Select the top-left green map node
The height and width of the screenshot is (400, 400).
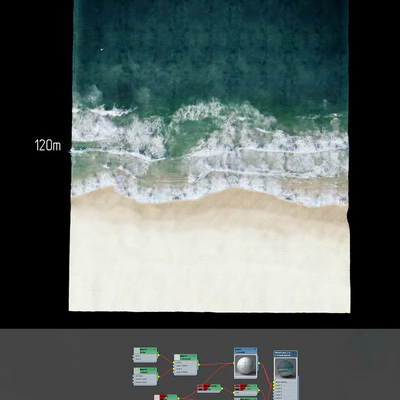pos(145,355)
